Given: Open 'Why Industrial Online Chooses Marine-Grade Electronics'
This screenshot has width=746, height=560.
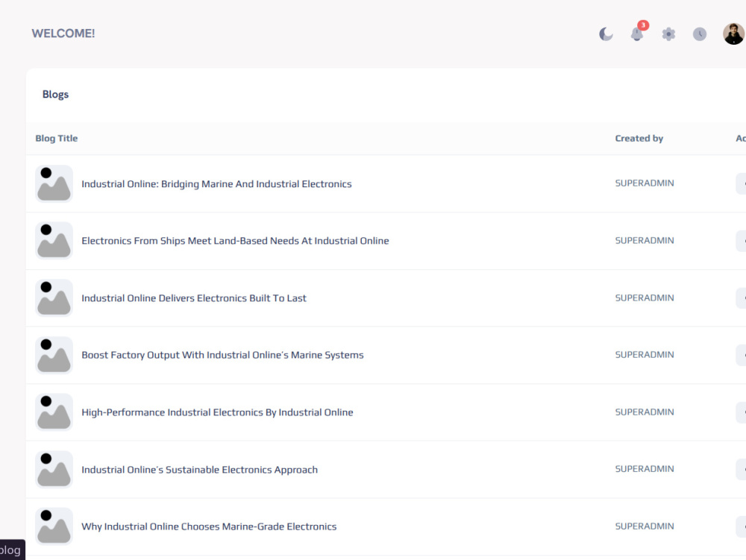Looking at the screenshot, I should (x=209, y=526).
